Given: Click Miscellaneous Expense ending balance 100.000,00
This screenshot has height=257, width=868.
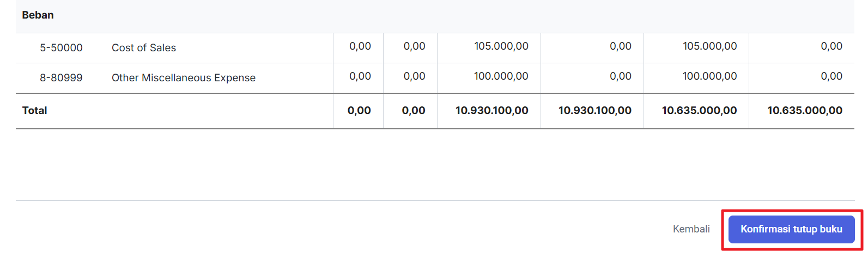Looking at the screenshot, I should click(x=710, y=76).
